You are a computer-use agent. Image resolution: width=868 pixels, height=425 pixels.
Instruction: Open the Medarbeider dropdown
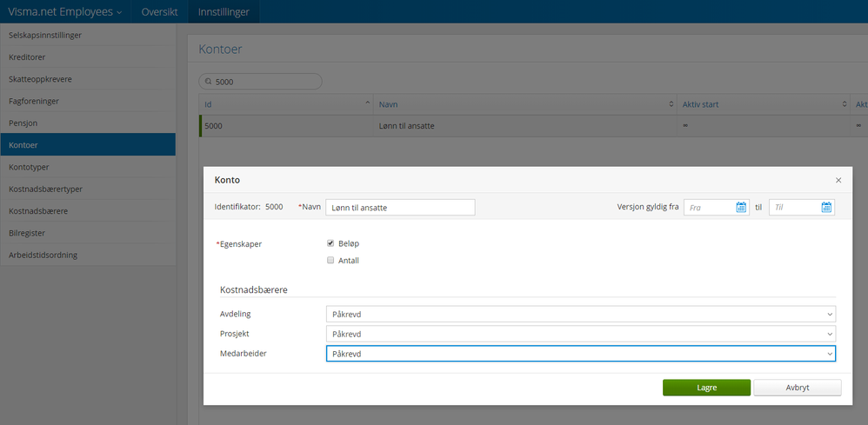tap(581, 354)
